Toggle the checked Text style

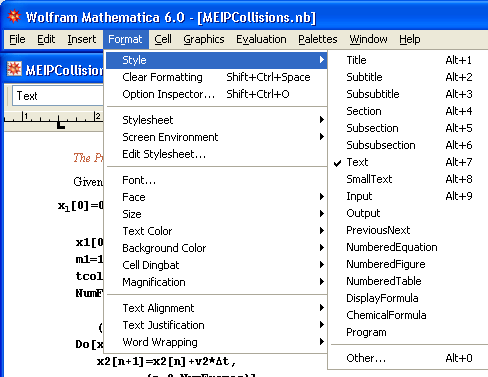click(409, 162)
